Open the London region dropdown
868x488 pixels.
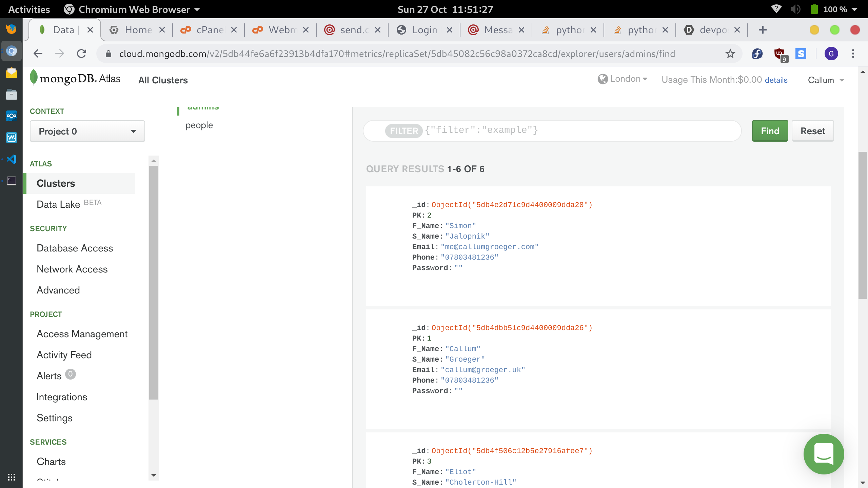coord(623,79)
